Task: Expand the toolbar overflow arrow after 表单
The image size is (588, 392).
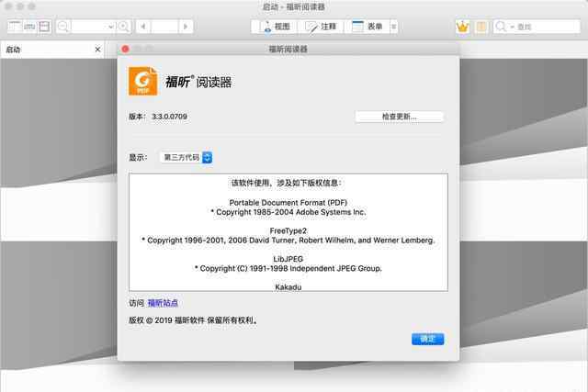Action: click(394, 27)
